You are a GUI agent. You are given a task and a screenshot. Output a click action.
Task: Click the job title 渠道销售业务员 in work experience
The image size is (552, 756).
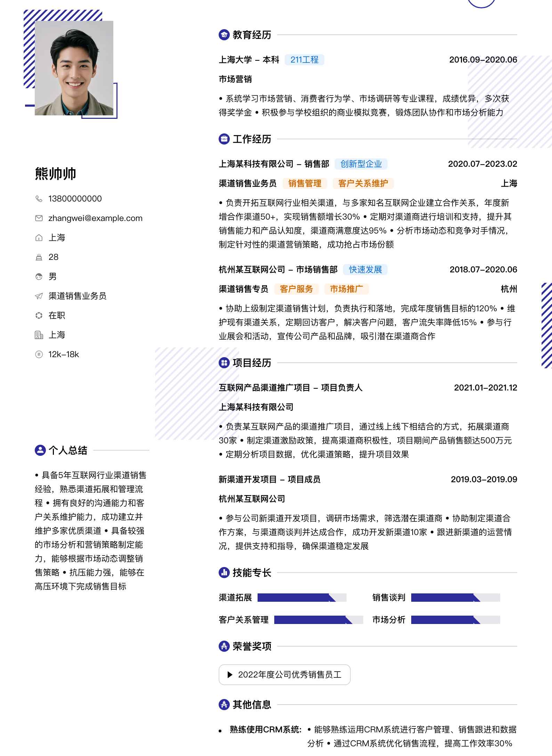[x=248, y=183]
